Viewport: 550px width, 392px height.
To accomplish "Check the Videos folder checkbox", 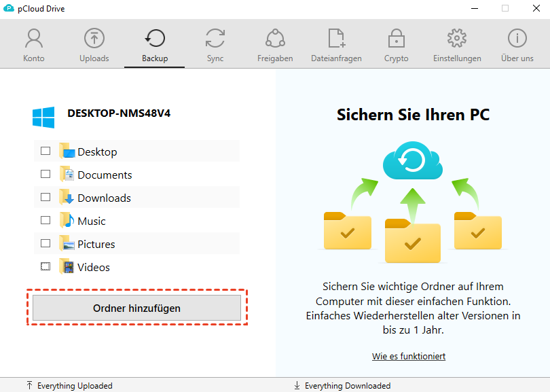I will (x=45, y=267).
